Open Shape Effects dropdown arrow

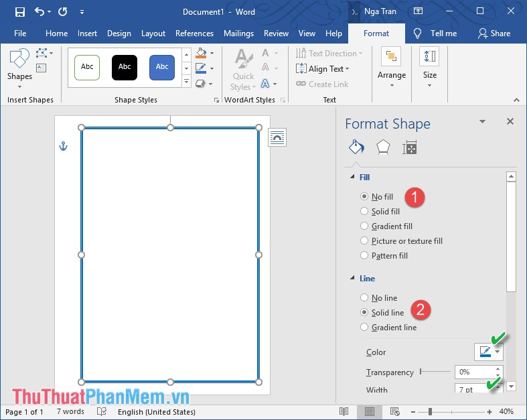click(x=211, y=84)
